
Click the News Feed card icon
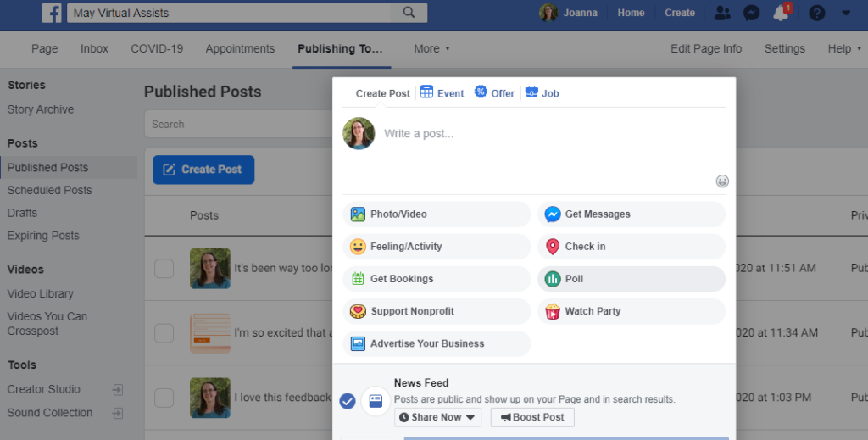tap(376, 401)
